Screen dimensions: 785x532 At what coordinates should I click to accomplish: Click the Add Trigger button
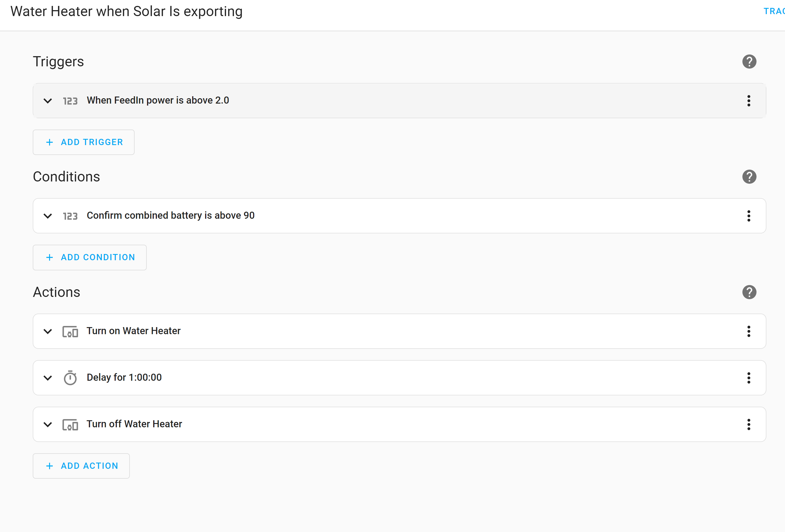coord(84,142)
